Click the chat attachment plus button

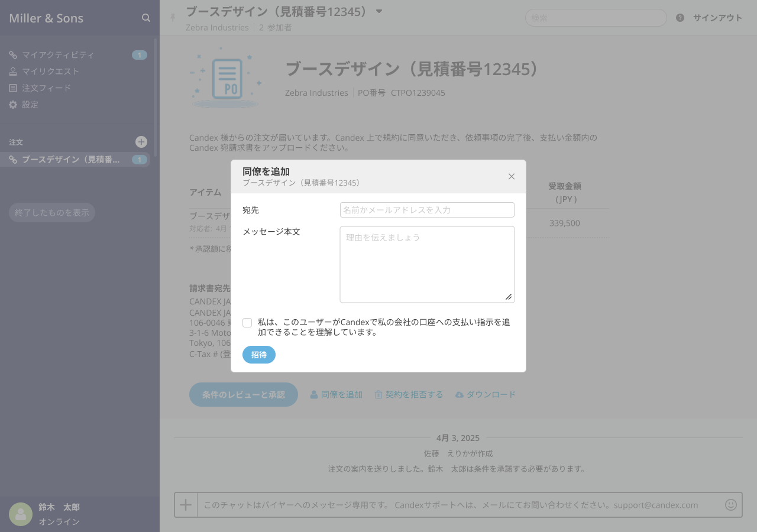click(x=186, y=505)
